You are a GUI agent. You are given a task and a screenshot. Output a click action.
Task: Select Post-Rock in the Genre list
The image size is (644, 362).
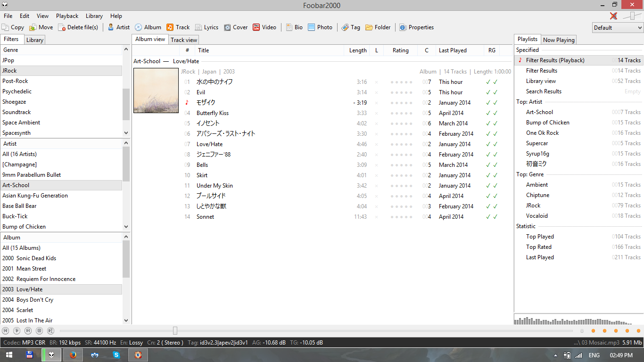[x=61, y=81]
